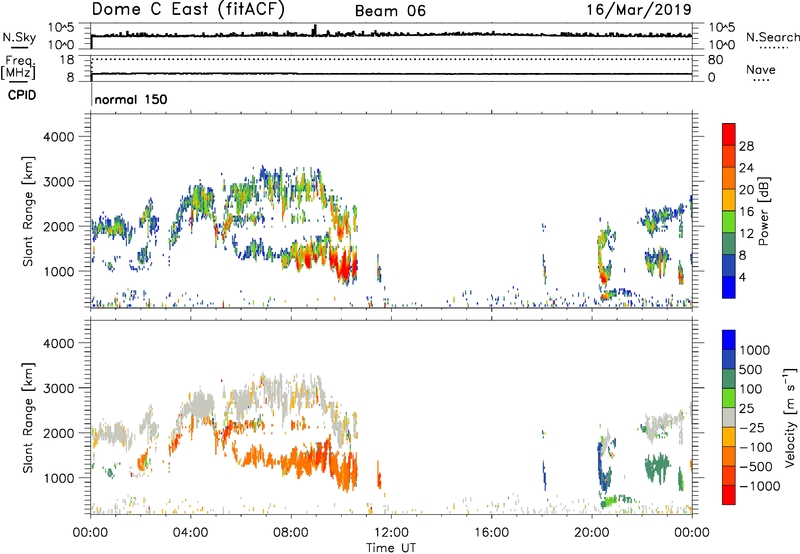The height and width of the screenshot is (554, 800).
Task: Click the 'Slant Range [km]' label of the velocity panel
Action: pyautogui.click(x=28, y=418)
